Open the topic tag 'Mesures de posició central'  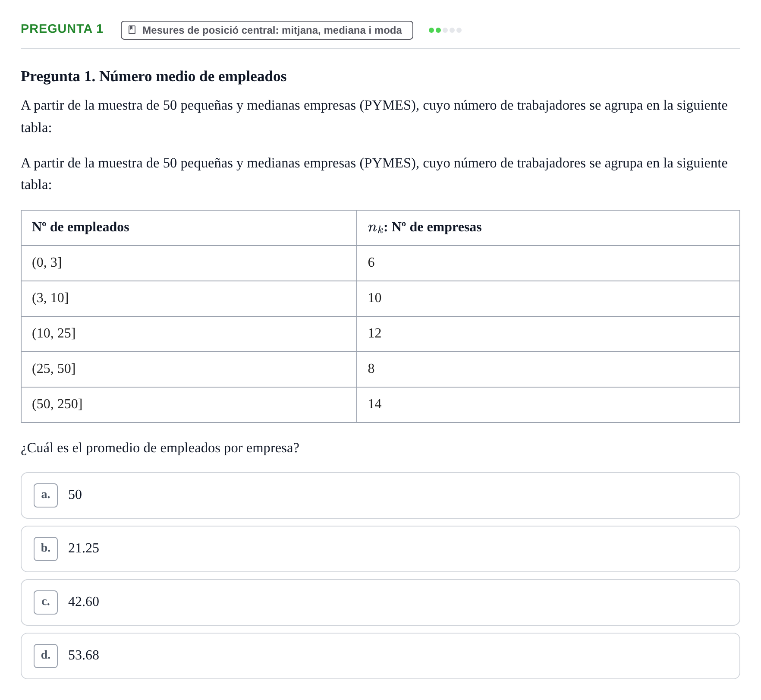(x=267, y=30)
